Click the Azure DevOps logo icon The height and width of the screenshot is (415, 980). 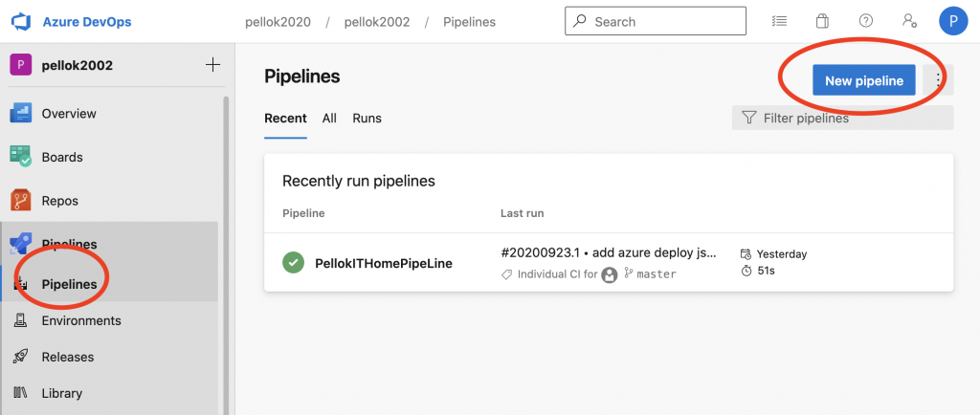point(23,21)
